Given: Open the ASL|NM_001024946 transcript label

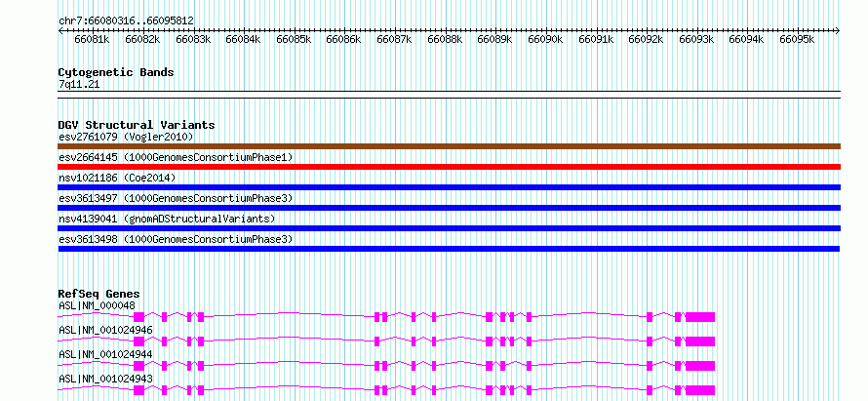Looking at the screenshot, I should pos(105,330).
